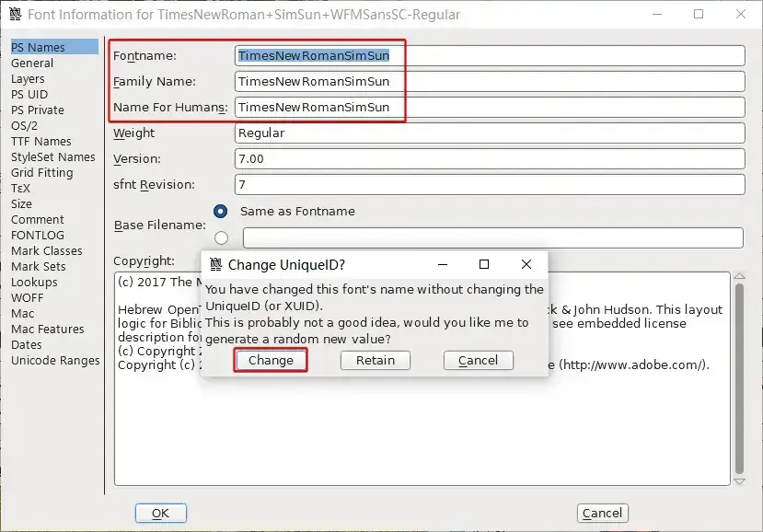Cancel the Change UniqueID dialog
The height and width of the screenshot is (532, 763).
pos(478,360)
